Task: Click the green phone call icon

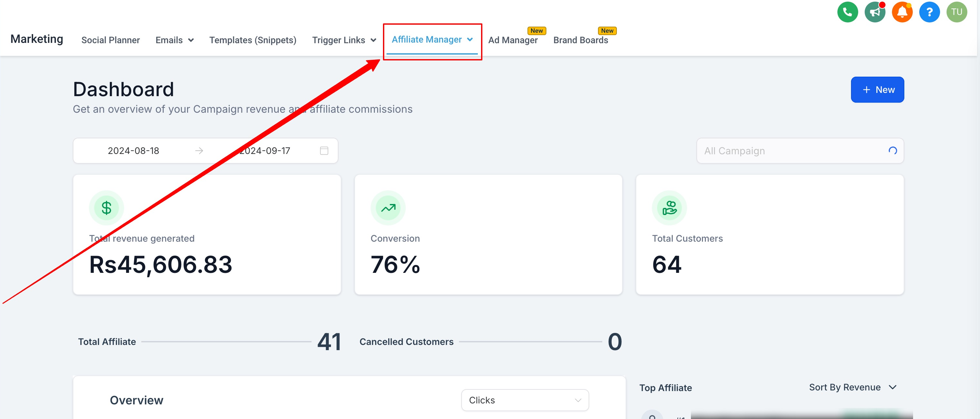Action: pyautogui.click(x=847, y=12)
